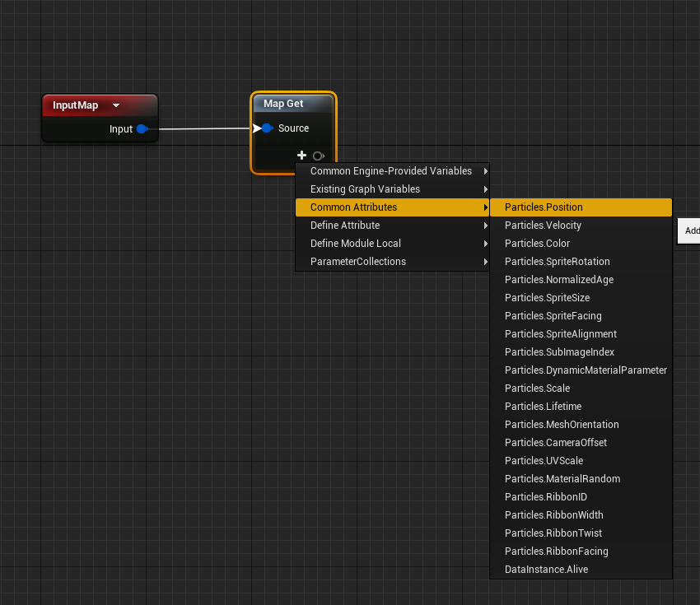Choose Particles.DynamicMaterialParameter attribute
This screenshot has height=605, width=700.
click(x=581, y=370)
